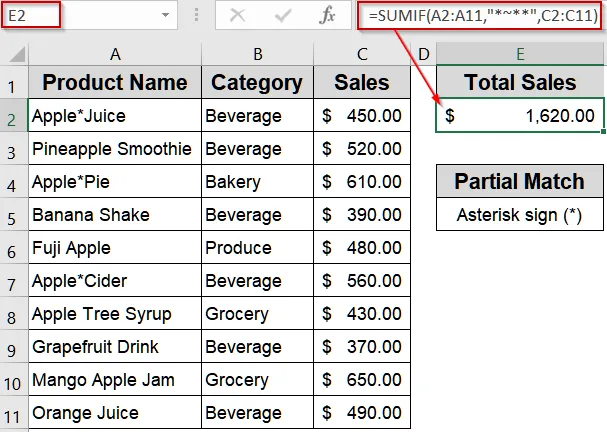Click the Insert Function fx icon
This screenshot has height=432, width=607.
coord(328,15)
